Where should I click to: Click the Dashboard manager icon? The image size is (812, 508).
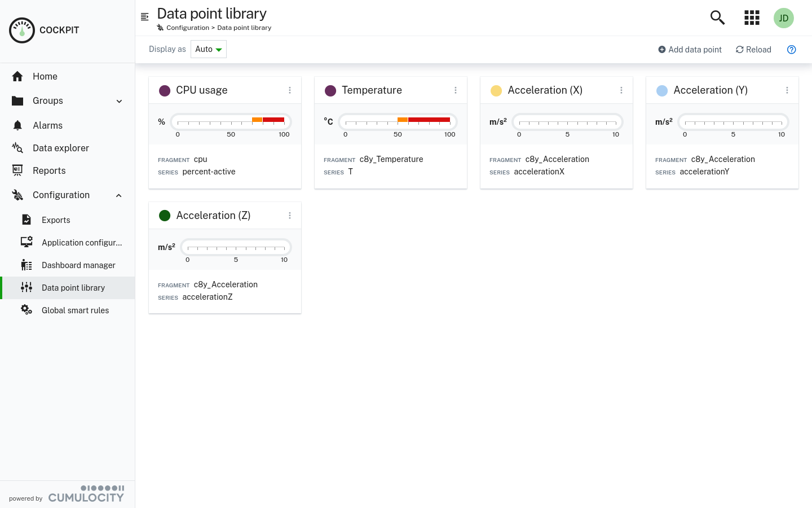pyautogui.click(x=27, y=265)
